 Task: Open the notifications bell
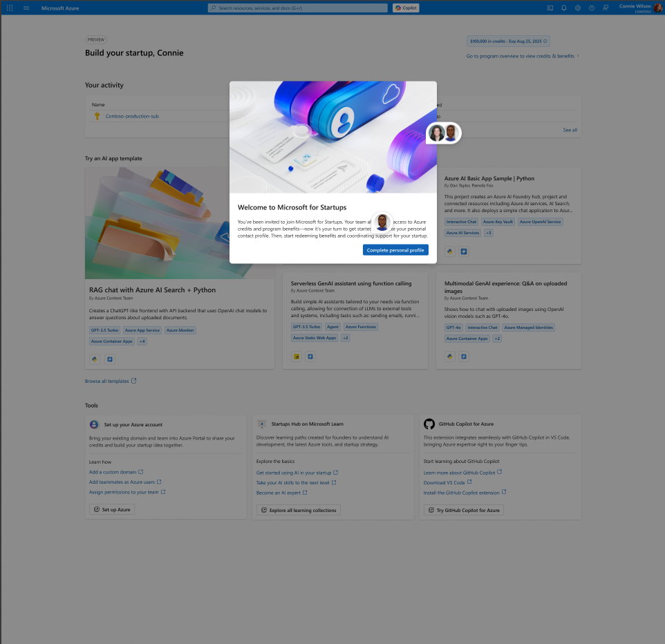coord(564,8)
